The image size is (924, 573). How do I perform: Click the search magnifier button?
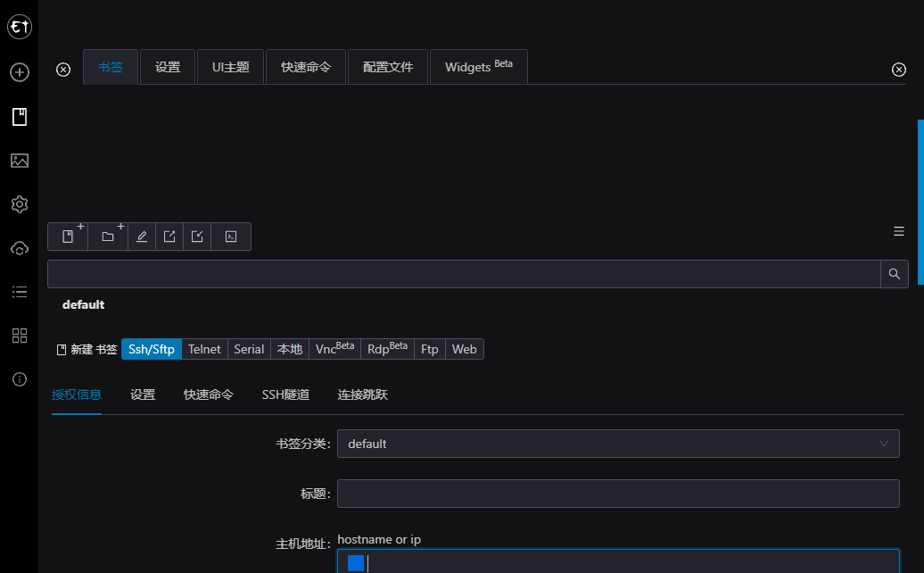coord(895,274)
